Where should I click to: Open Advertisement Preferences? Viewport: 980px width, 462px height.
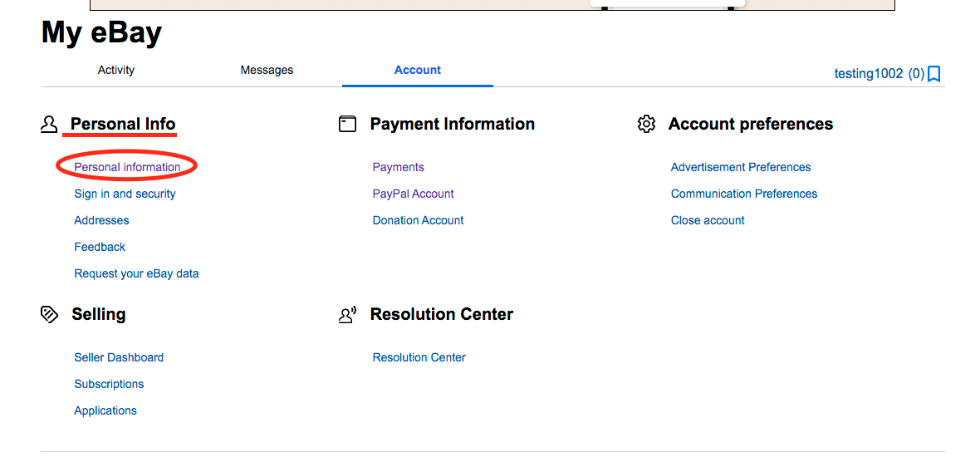[x=741, y=167]
